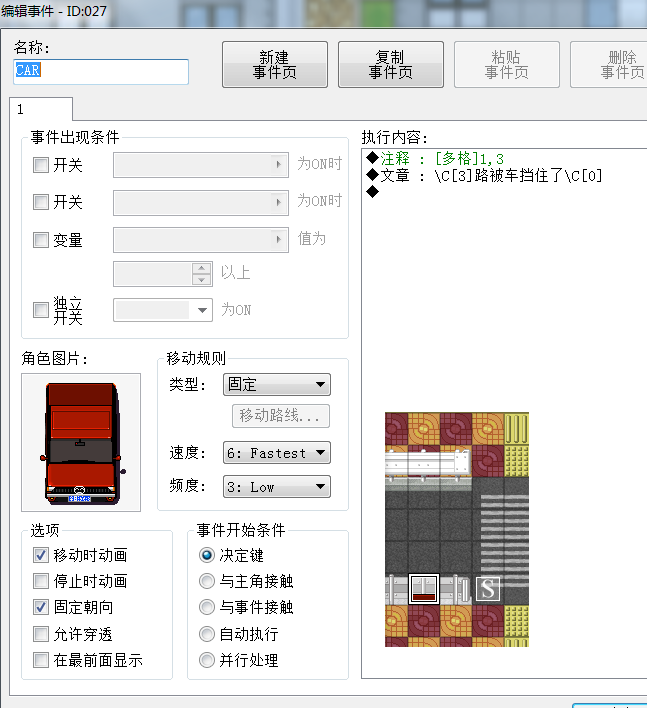Switch to event page tab 1

pyautogui.click(x=41, y=109)
